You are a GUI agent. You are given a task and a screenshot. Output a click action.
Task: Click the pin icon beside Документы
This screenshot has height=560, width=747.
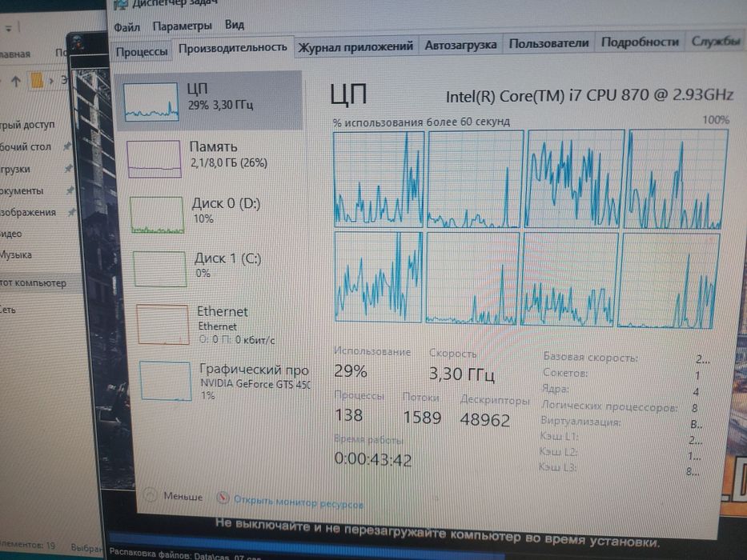70,190
